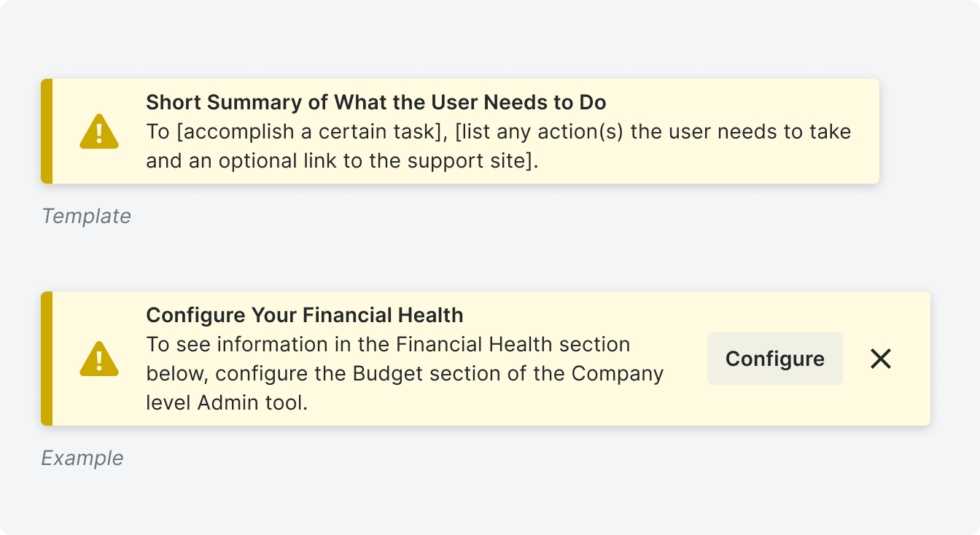Click the 'level Admin tool.' text line

tap(227, 402)
